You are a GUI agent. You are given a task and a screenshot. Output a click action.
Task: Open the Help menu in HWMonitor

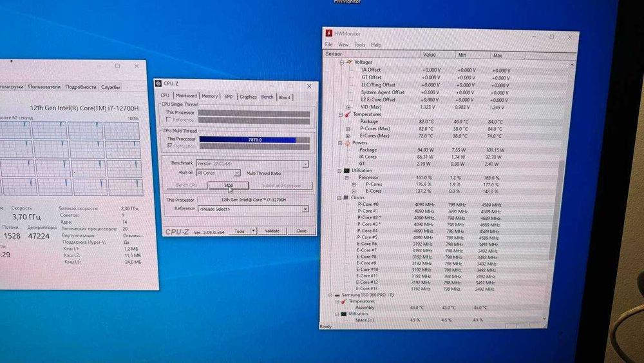point(376,44)
